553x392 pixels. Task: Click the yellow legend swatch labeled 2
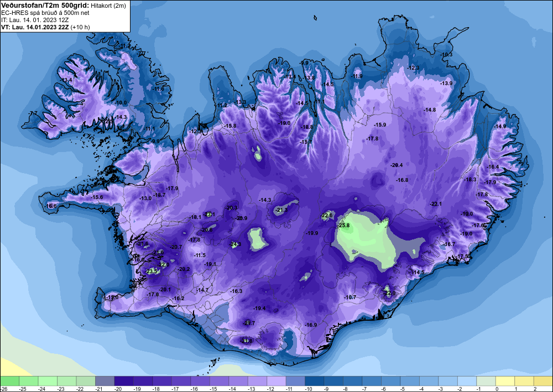543,381
